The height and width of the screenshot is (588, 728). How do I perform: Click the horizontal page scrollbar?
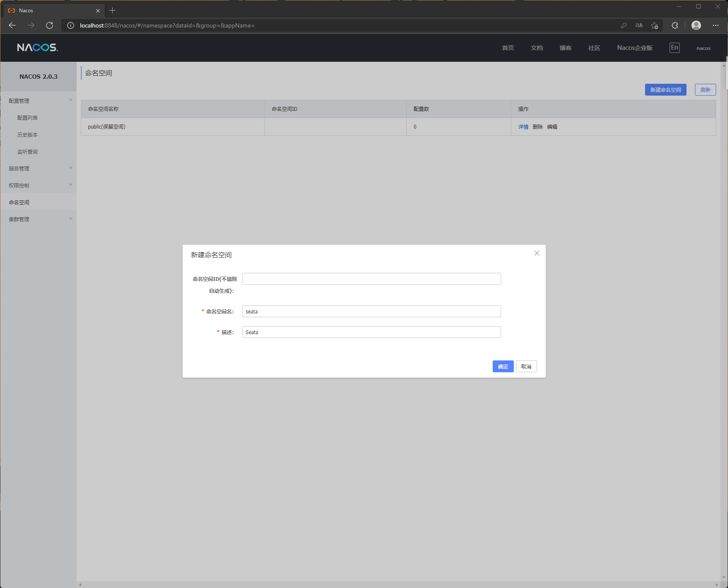click(398, 585)
